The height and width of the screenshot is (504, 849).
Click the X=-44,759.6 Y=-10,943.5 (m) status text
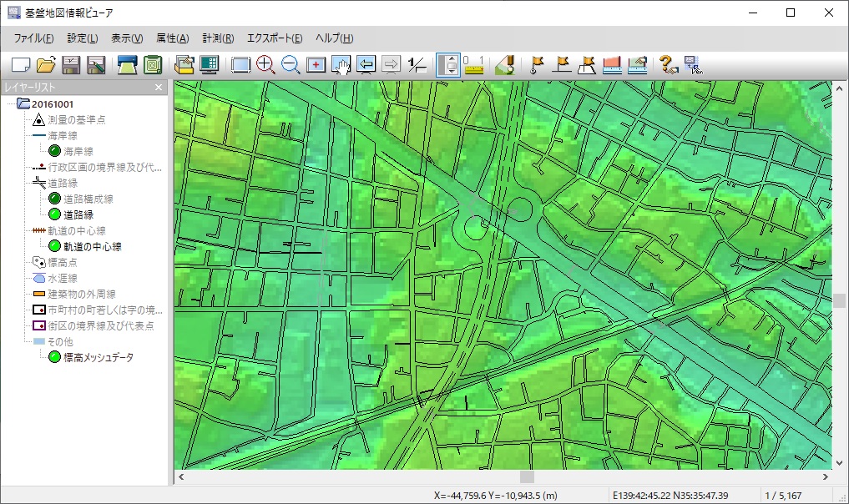(x=495, y=496)
